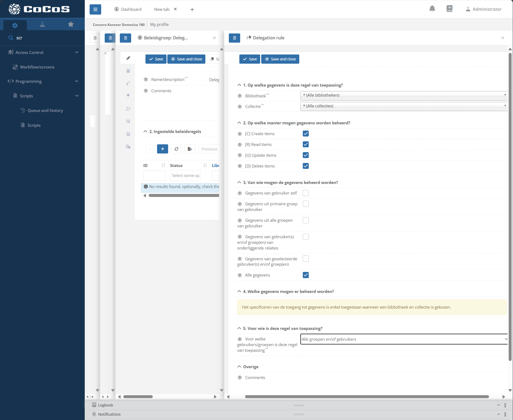
Task: Click the notification bell icon
Action: coord(432,9)
